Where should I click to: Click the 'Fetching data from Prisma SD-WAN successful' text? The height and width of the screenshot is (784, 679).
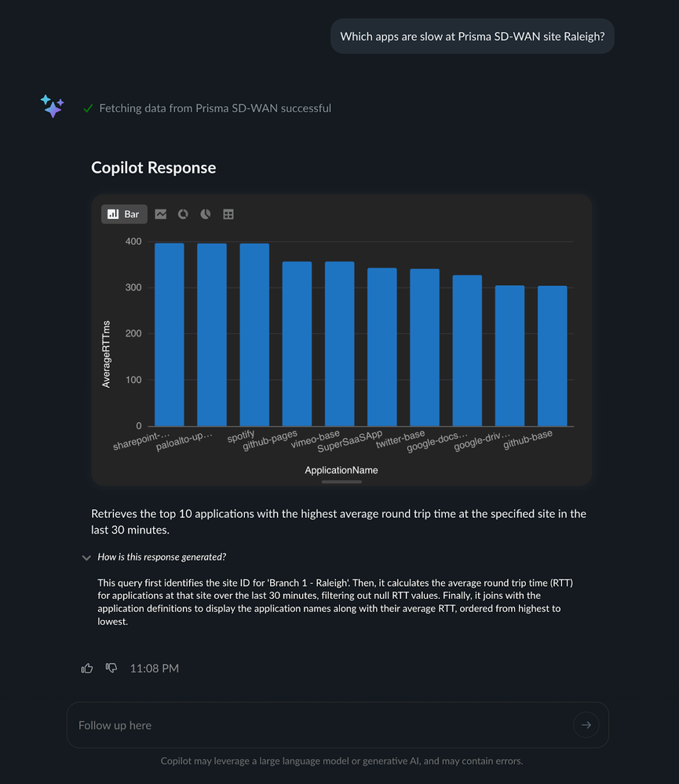pos(215,108)
